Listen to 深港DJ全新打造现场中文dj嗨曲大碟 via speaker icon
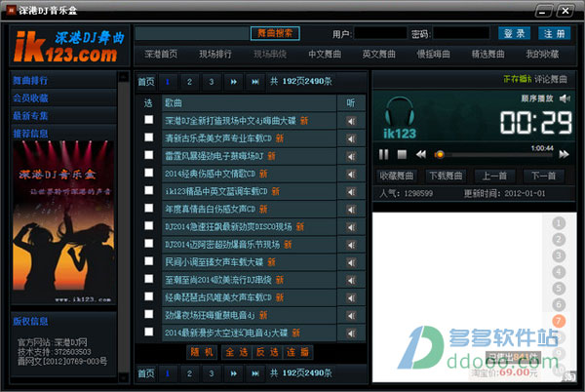The width and height of the screenshot is (585, 392). tap(351, 121)
